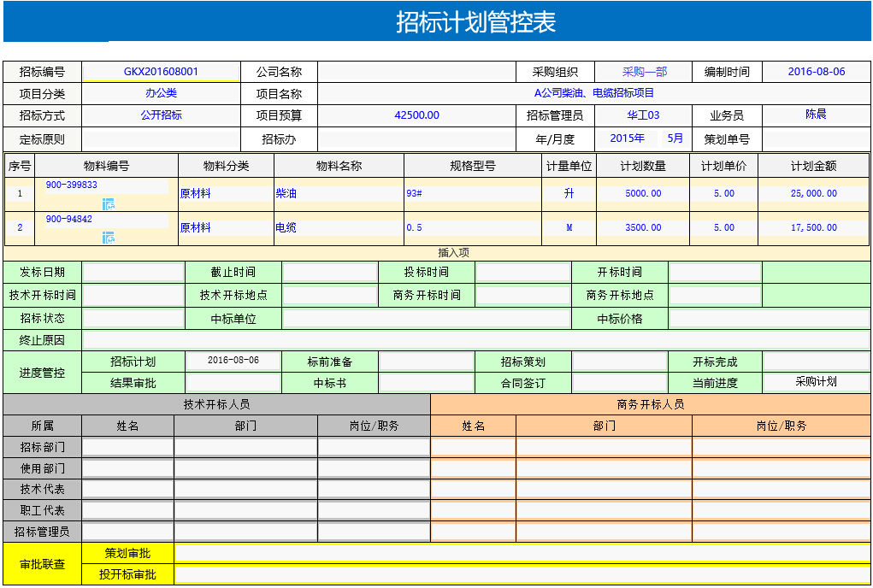Click the 编制时间 date field 2016-08-06
Viewport: 873px width, 588px height.
pyautogui.click(x=816, y=72)
